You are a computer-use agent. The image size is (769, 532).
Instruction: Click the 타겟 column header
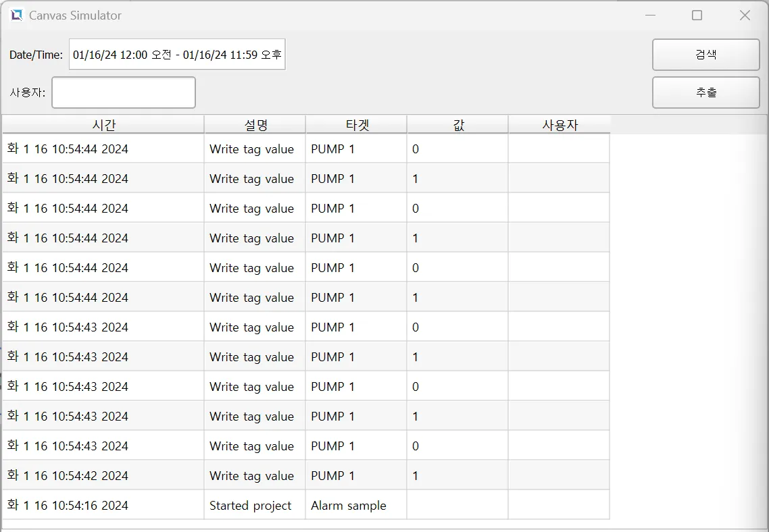(x=356, y=125)
